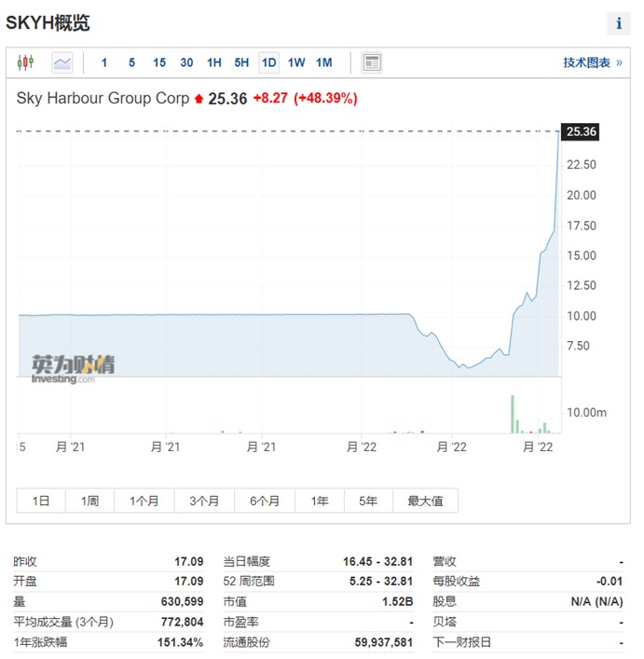The image size is (644, 659).
Task: Click the 当日幅度 value 16.45 - 32.81
Action: coord(377,561)
